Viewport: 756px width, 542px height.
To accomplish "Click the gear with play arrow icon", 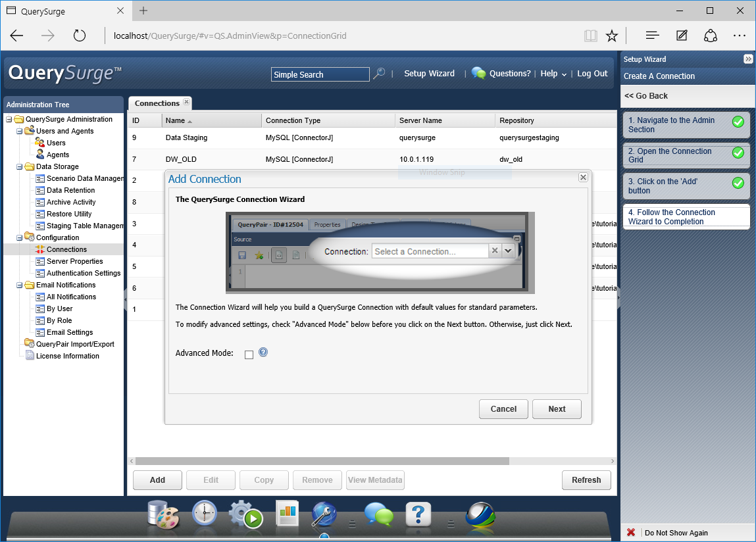I will coord(245,514).
